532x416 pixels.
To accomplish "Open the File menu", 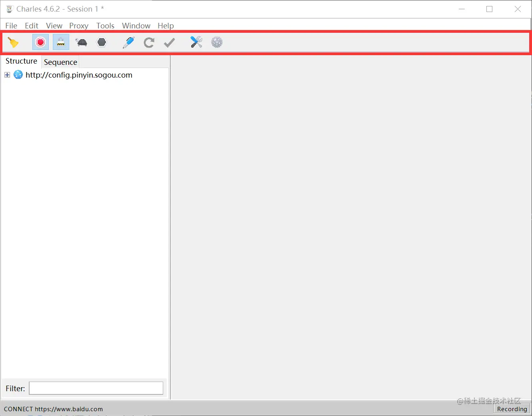I will (x=11, y=26).
